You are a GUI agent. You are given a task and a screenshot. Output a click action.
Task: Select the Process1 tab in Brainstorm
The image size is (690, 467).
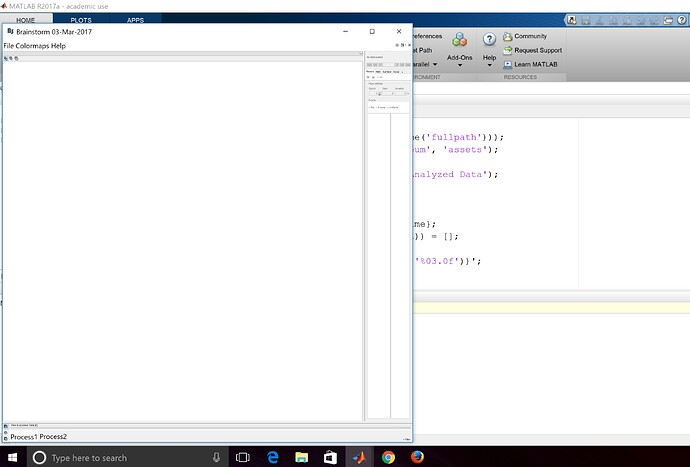(x=23, y=437)
